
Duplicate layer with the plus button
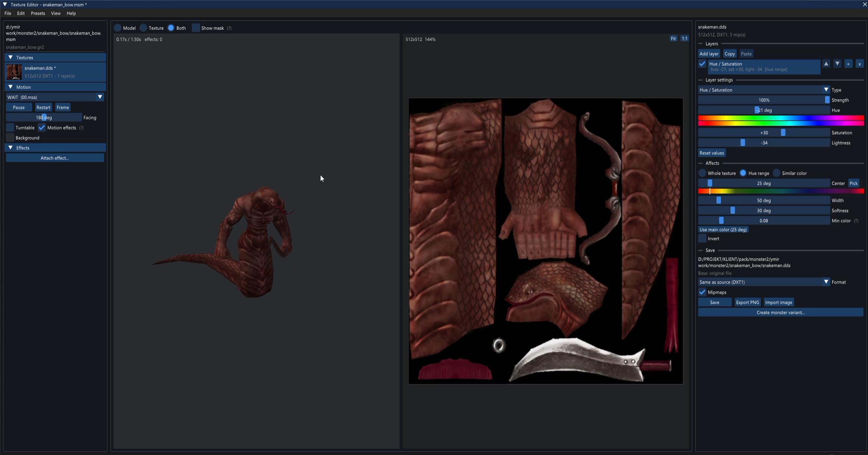(x=848, y=64)
